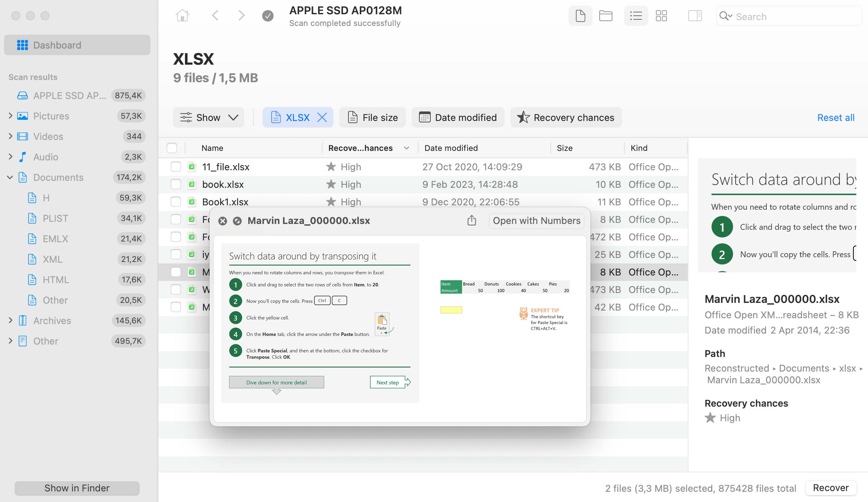Click the Recover button at bottom right
Viewport: 868px width, 502px height.
click(x=832, y=488)
